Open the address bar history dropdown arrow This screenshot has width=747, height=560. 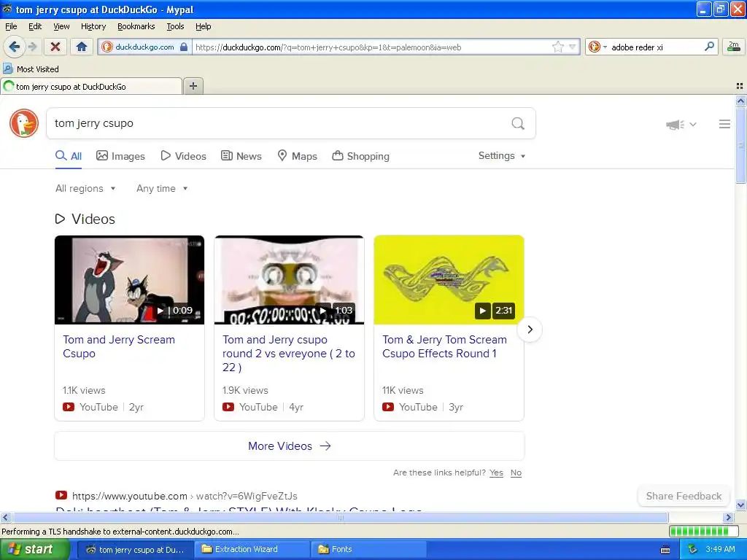[573, 47]
